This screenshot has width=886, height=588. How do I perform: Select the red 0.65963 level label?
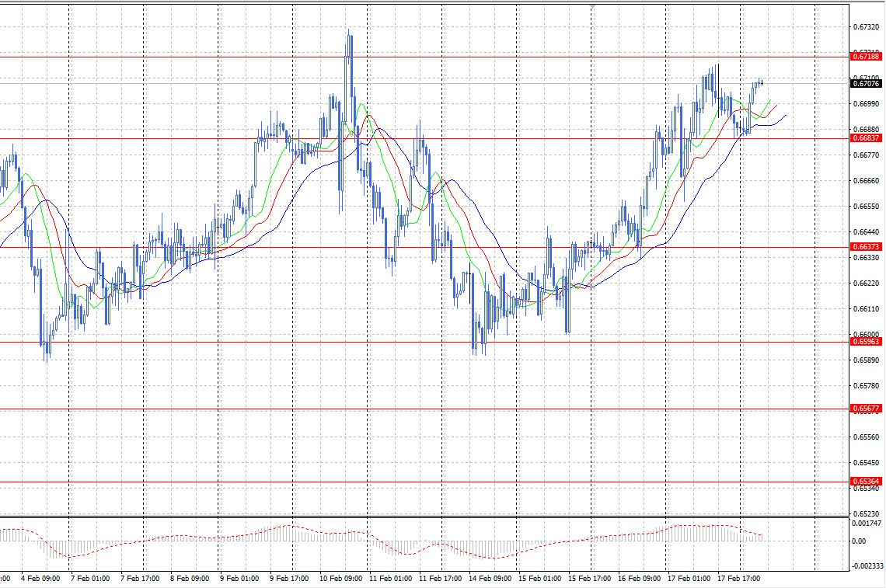tap(865, 342)
